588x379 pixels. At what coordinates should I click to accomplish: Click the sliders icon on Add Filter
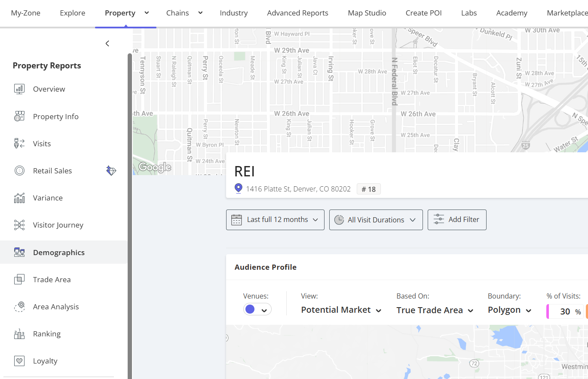[x=439, y=219]
